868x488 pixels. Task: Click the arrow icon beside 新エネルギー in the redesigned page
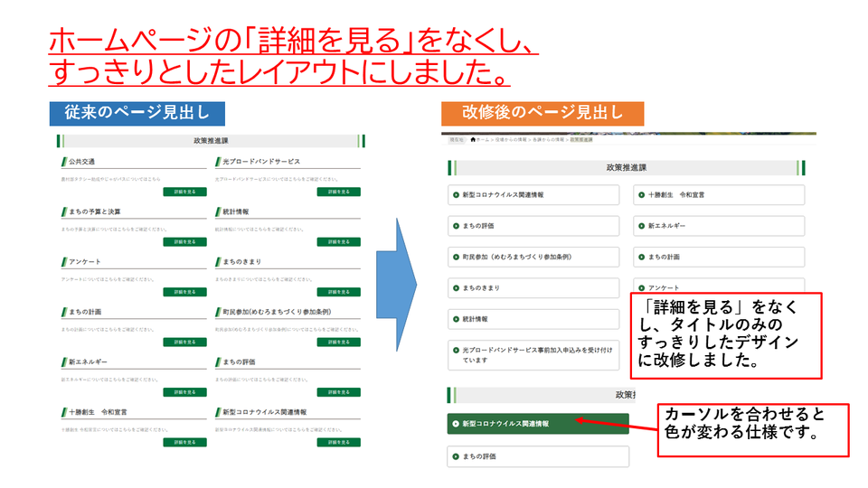pos(640,226)
